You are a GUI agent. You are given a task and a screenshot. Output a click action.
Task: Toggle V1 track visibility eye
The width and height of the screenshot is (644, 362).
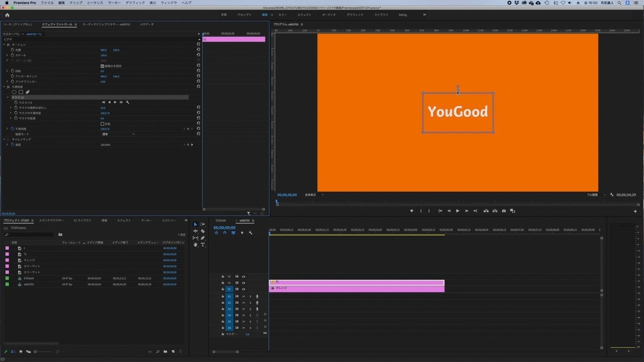coord(244,289)
